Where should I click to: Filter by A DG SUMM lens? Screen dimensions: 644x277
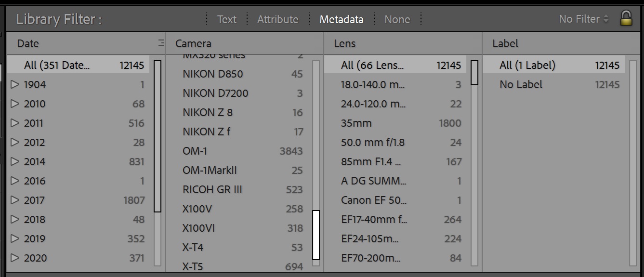pyautogui.click(x=395, y=181)
